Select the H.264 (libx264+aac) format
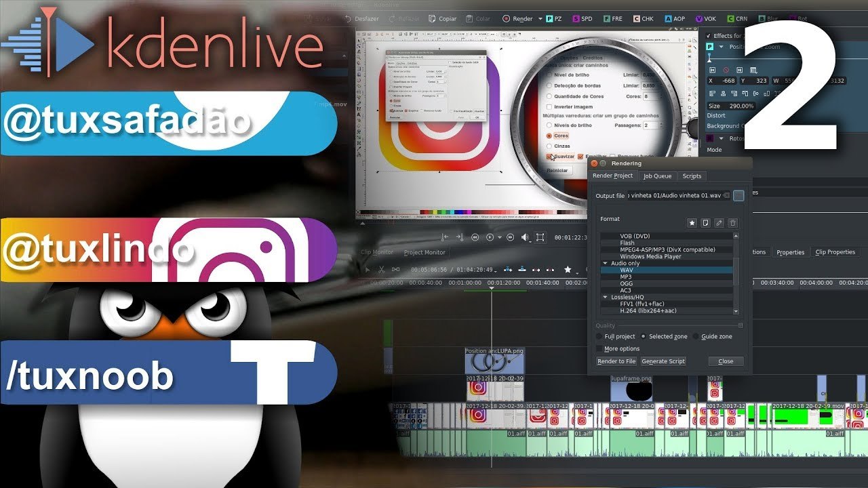This screenshot has width=868, height=488. point(667,310)
